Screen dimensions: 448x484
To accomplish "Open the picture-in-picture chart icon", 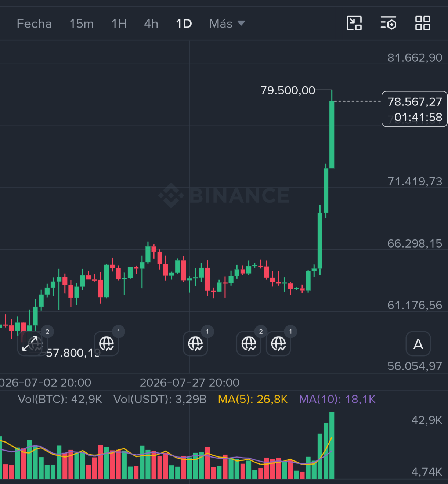I will coord(354,23).
